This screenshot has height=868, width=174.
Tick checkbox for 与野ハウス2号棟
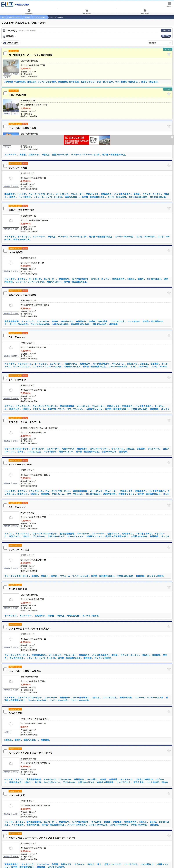(5, 93)
